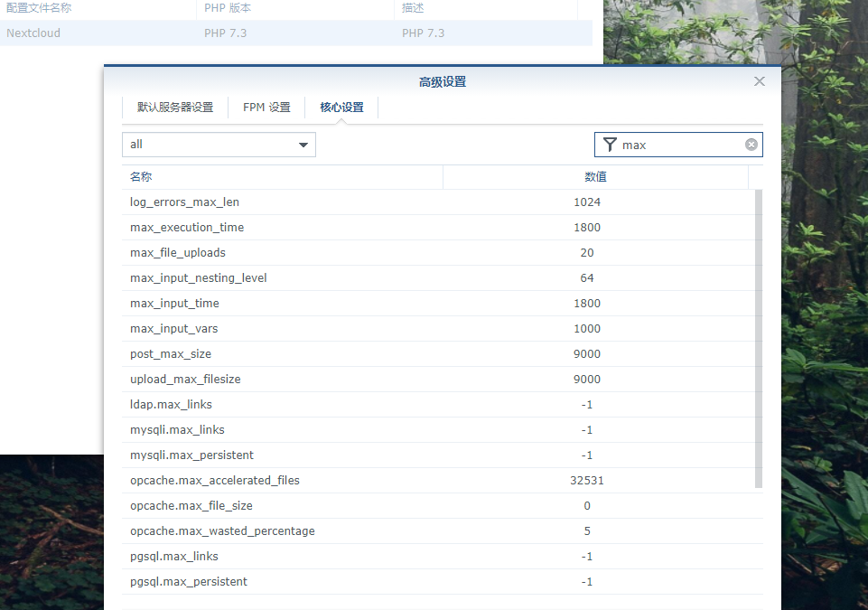The width and height of the screenshot is (868, 610).
Task: Click the max_input_vars value field
Action: [587, 328]
